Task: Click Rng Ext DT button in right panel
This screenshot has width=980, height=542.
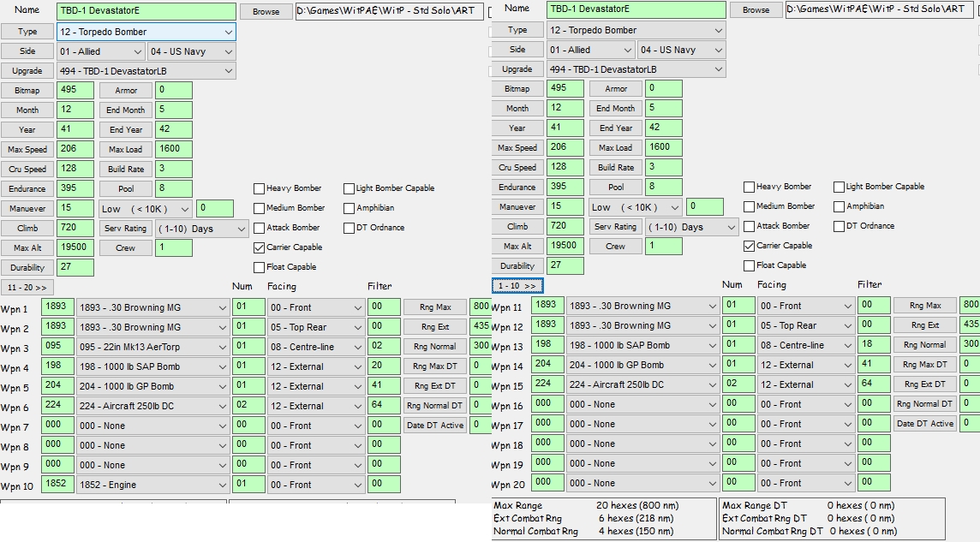Action: (925, 384)
